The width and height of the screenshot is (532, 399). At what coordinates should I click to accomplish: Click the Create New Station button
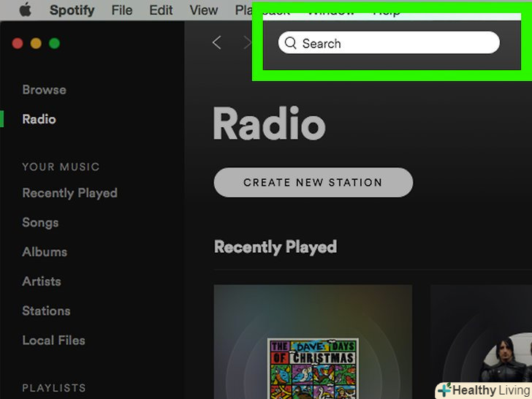313,183
